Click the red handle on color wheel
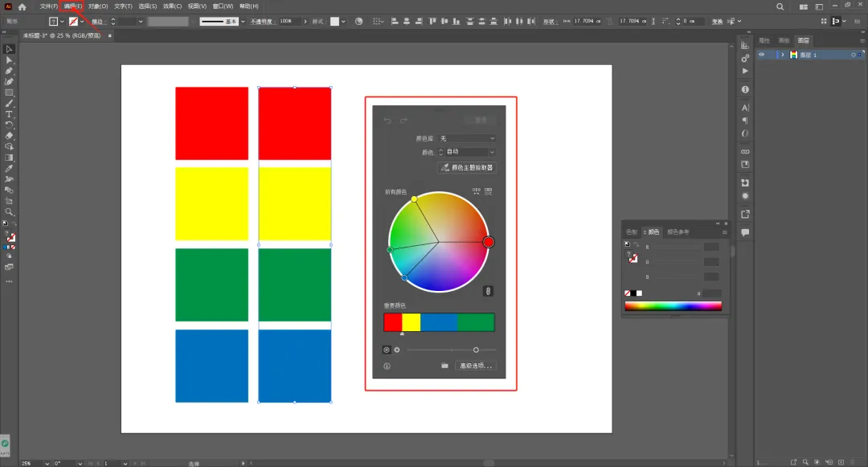The height and width of the screenshot is (467, 868). (x=489, y=242)
